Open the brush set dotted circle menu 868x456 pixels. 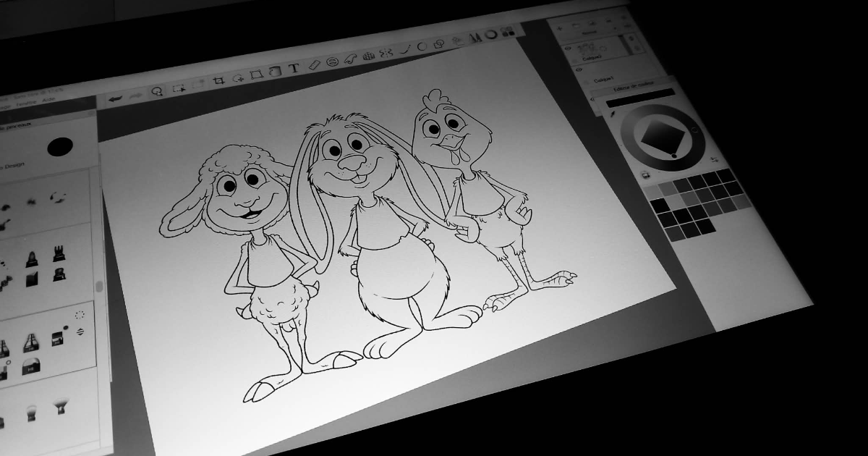click(80, 315)
